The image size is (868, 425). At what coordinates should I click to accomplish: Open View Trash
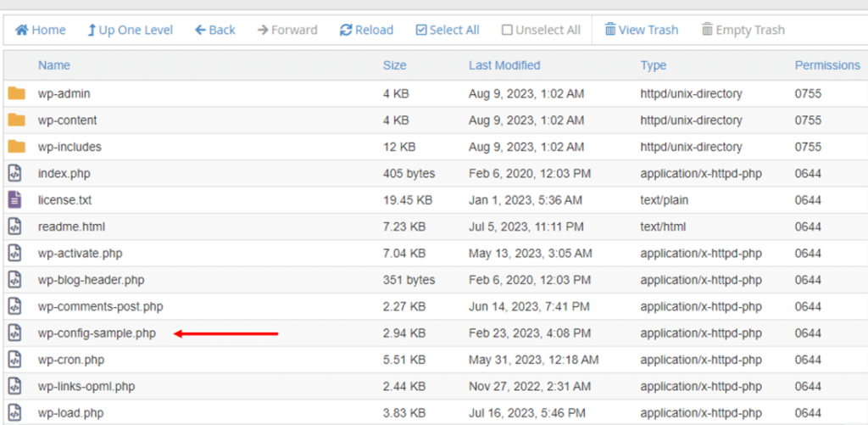[x=642, y=30]
